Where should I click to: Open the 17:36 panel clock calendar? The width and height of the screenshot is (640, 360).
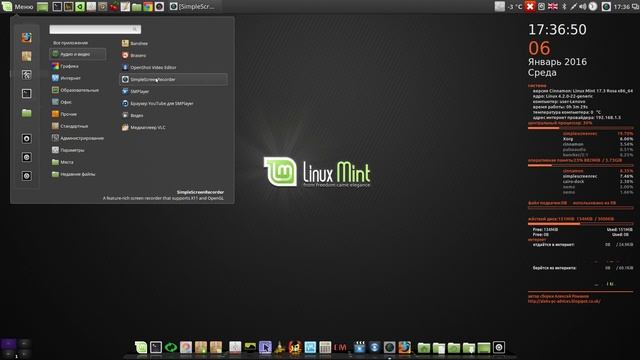tap(622, 7)
